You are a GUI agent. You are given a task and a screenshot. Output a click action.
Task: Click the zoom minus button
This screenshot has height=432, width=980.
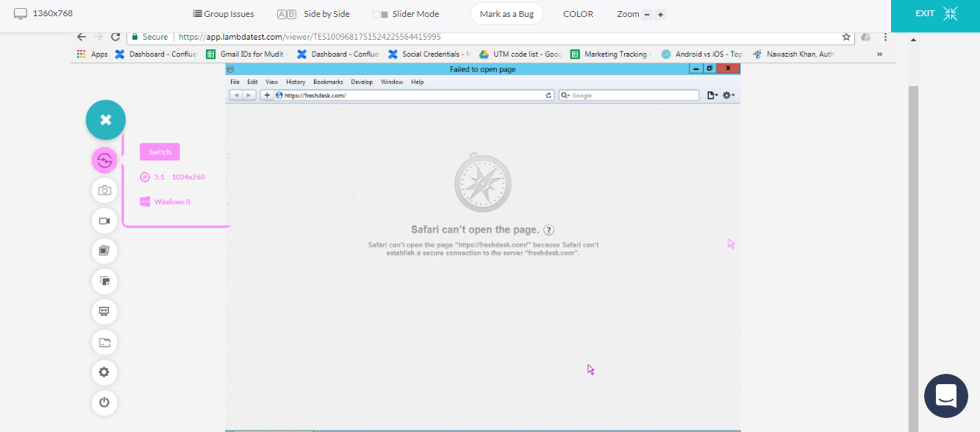pyautogui.click(x=647, y=15)
